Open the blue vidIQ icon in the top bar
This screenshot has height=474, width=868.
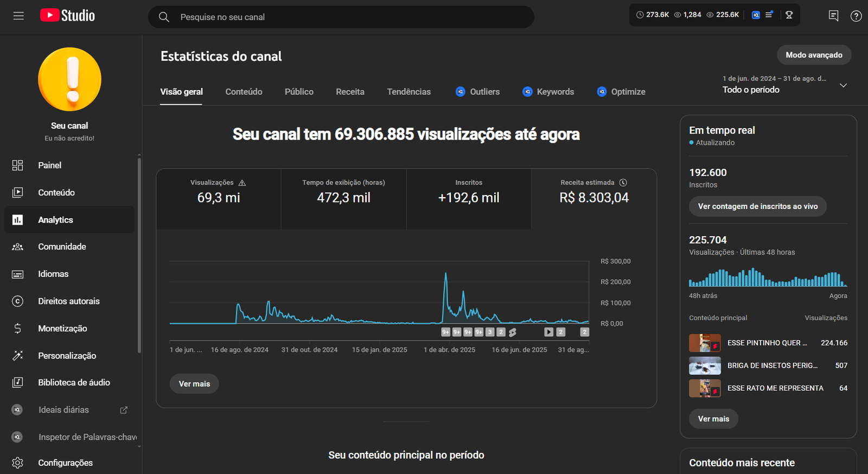pos(756,15)
